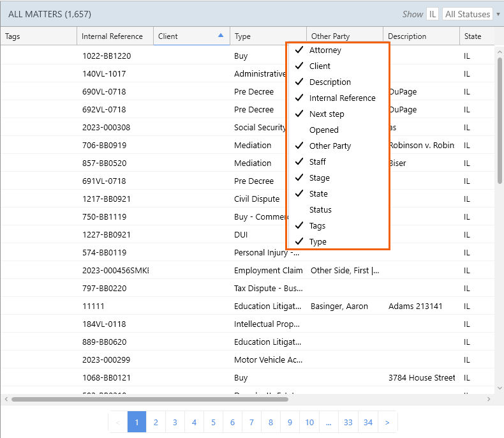Click the horizontal scrollbar thumb
This screenshot has width=504, height=438.
tap(150, 400)
